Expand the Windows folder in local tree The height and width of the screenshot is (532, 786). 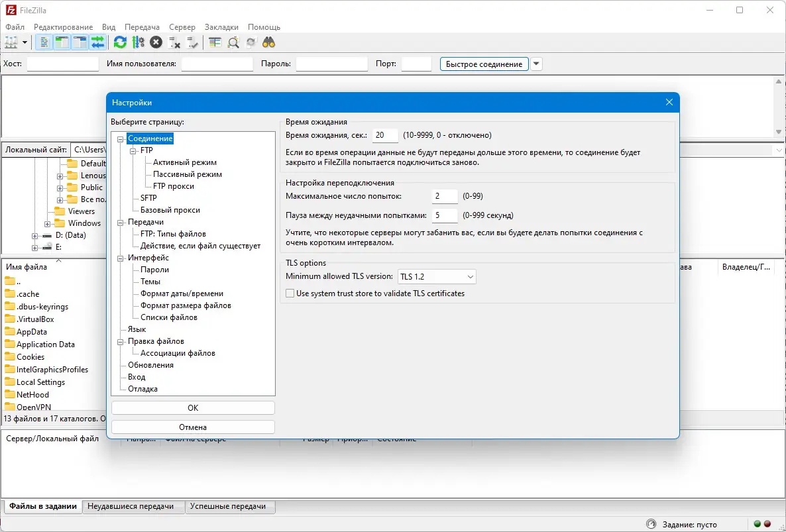pos(47,223)
